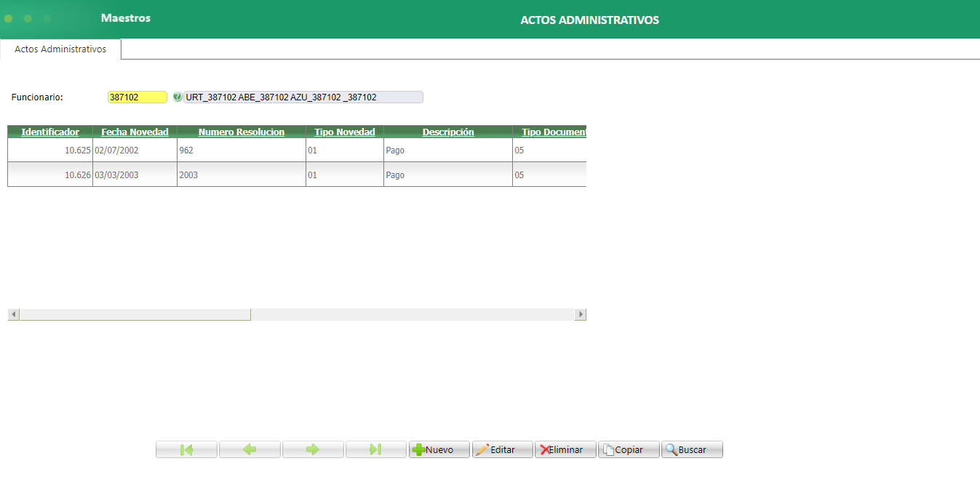980x485 pixels.
Task: Select the cell with identifier 10.626
Action: (50, 175)
